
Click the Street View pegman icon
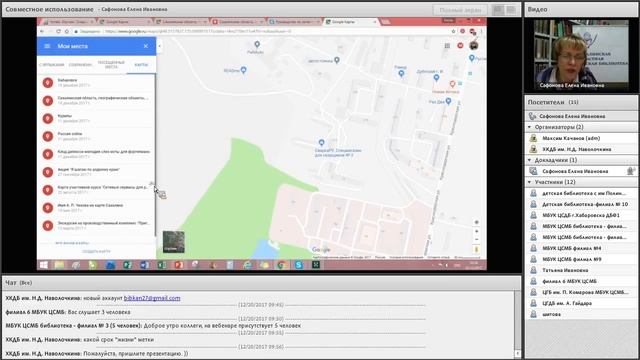[x=476, y=249]
